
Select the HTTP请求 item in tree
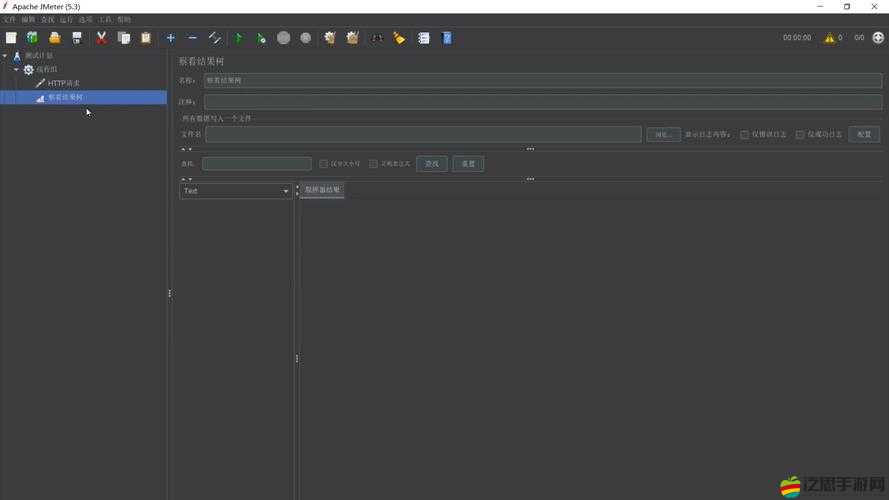point(63,83)
